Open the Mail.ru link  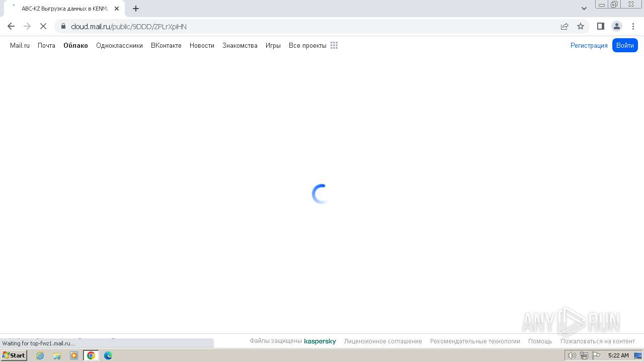(20, 45)
